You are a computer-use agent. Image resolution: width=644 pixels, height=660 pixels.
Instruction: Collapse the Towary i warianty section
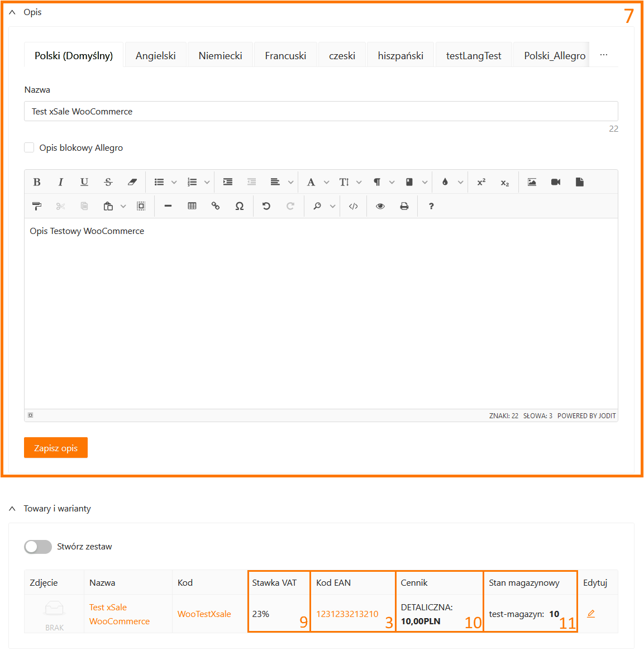pos(12,509)
